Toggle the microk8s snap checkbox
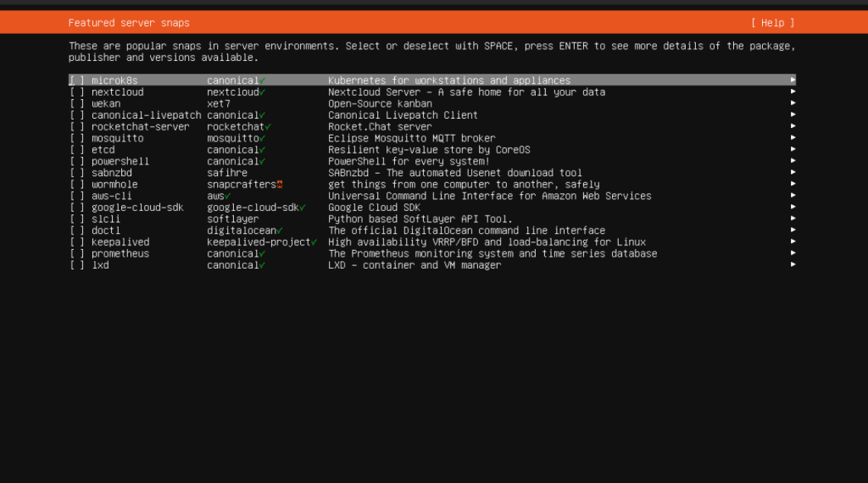The width and height of the screenshot is (868, 483). click(77, 80)
